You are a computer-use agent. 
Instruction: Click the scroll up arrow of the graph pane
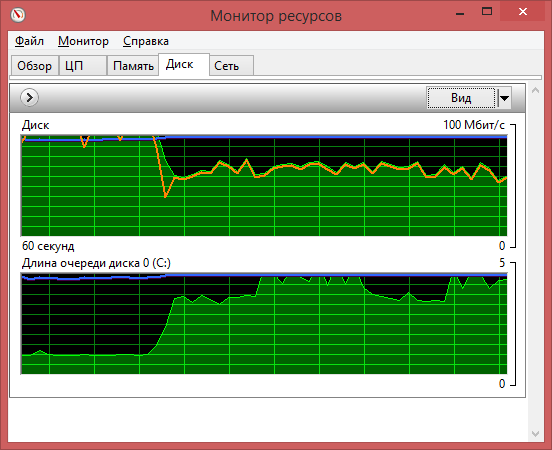[x=535, y=90]
